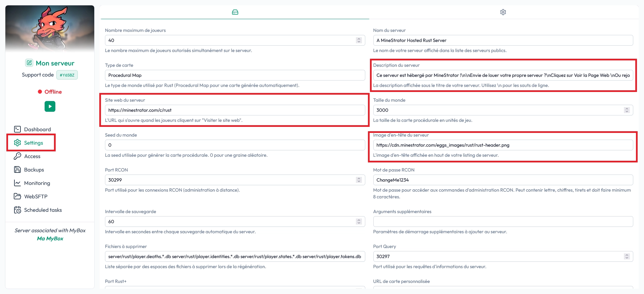Screen dimensions: 644x294
Task: Click the dragon server avatar image
Action: [50, 29]
